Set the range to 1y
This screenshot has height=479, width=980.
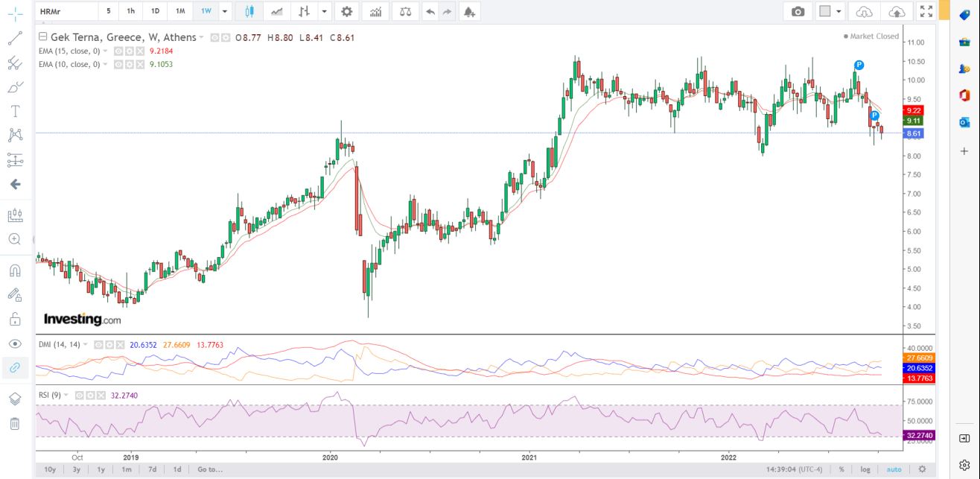[101, 469]
